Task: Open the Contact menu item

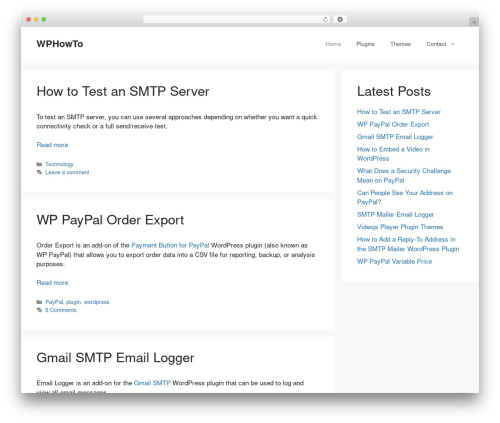Action: coord(436,44)
